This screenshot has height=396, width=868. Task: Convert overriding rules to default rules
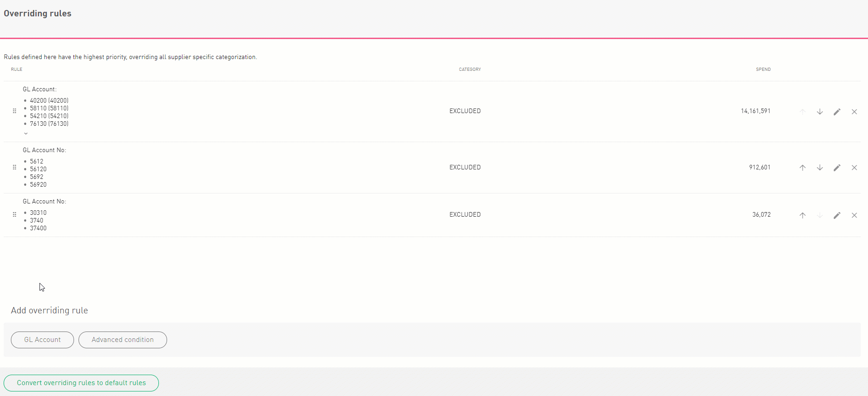[x=81, y=383]
